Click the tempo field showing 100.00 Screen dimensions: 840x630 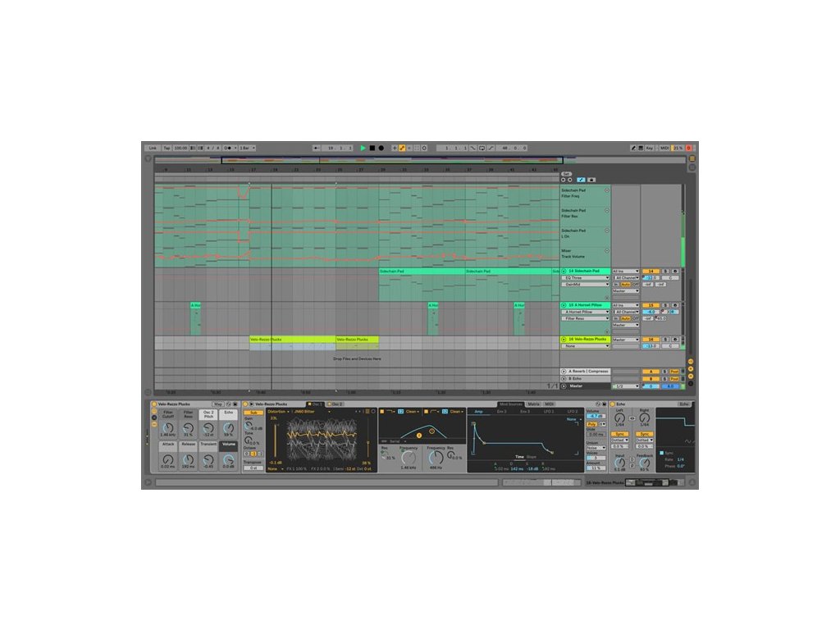point(180,148)
